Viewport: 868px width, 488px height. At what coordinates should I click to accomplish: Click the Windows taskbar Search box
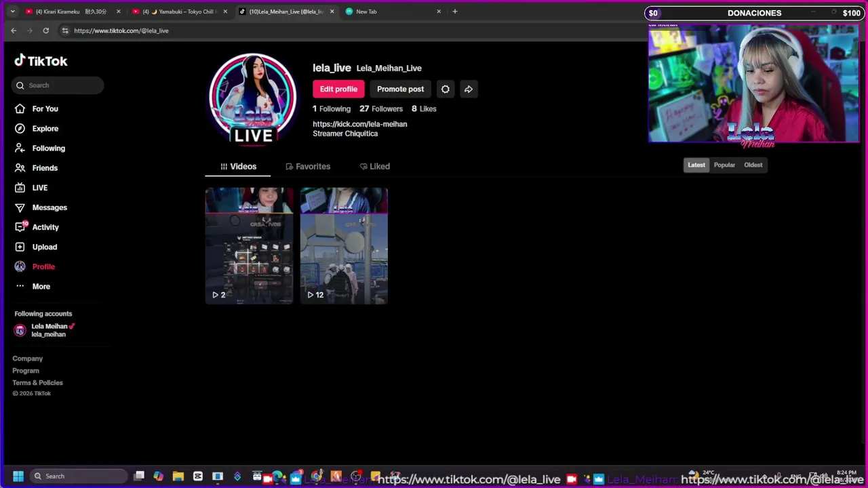point(79,476)
